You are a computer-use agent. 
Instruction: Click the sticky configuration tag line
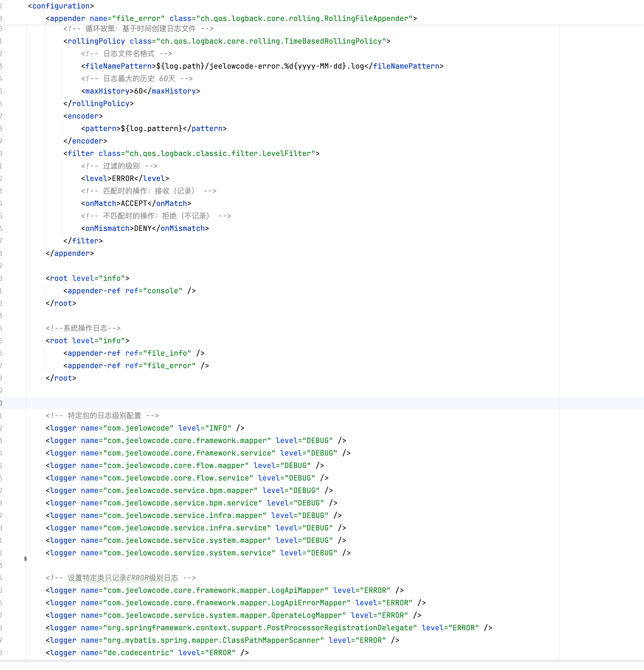click(x=61, y=6)
